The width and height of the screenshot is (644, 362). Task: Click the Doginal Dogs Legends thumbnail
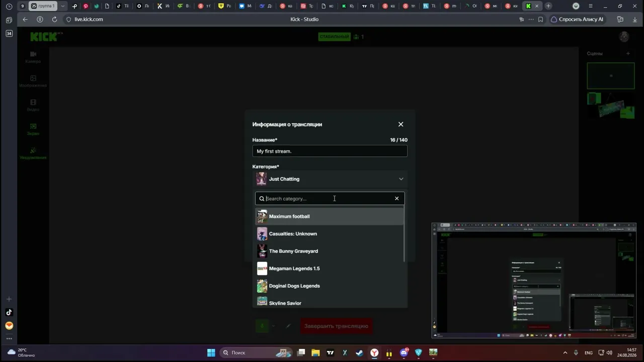pyautogui.click(x=262, y=286)
